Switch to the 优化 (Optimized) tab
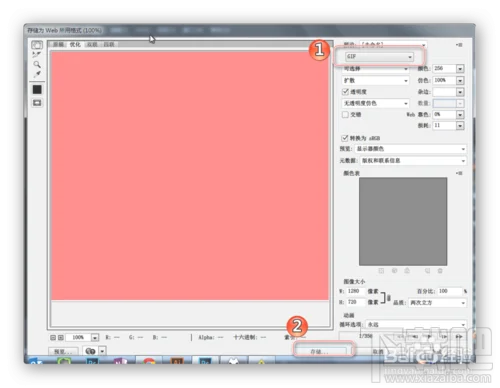Viewport: 500px width, 388px height. pos(75,44)
